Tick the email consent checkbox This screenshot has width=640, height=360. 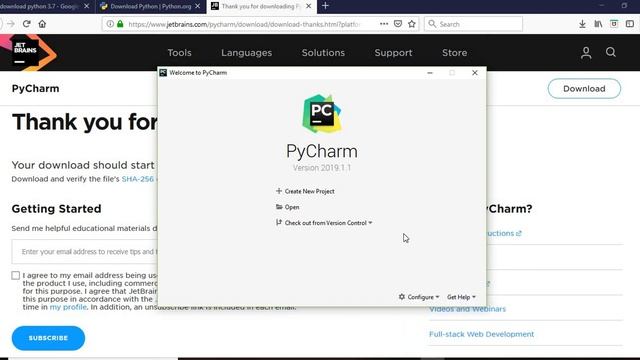pyautogui.click(x=16, y=276)
